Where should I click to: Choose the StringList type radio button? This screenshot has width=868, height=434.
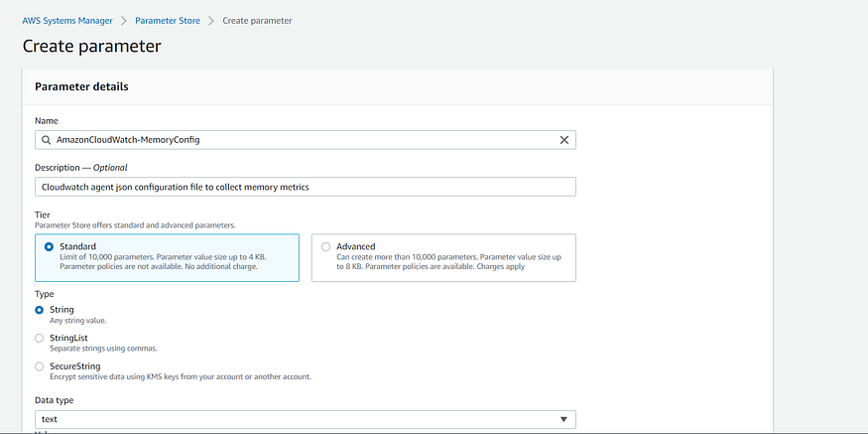pyautogui.click(x=40, y=338)
